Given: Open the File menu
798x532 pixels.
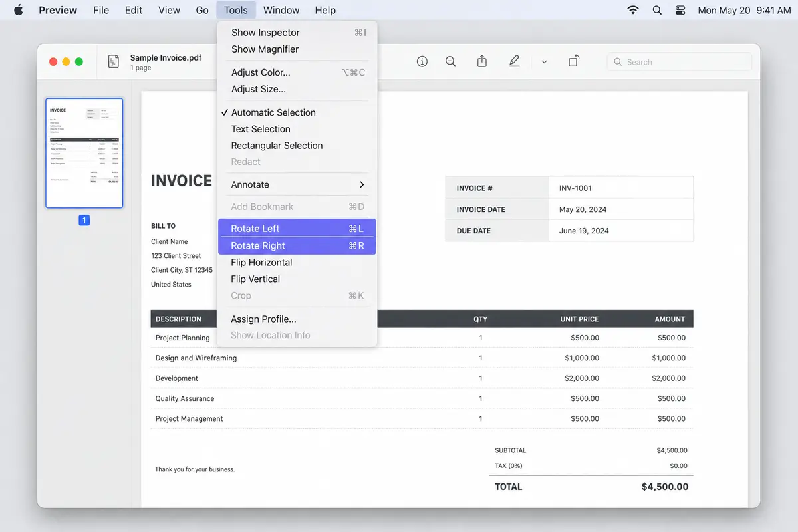Looking at the screenshot, I should (101, 10).
